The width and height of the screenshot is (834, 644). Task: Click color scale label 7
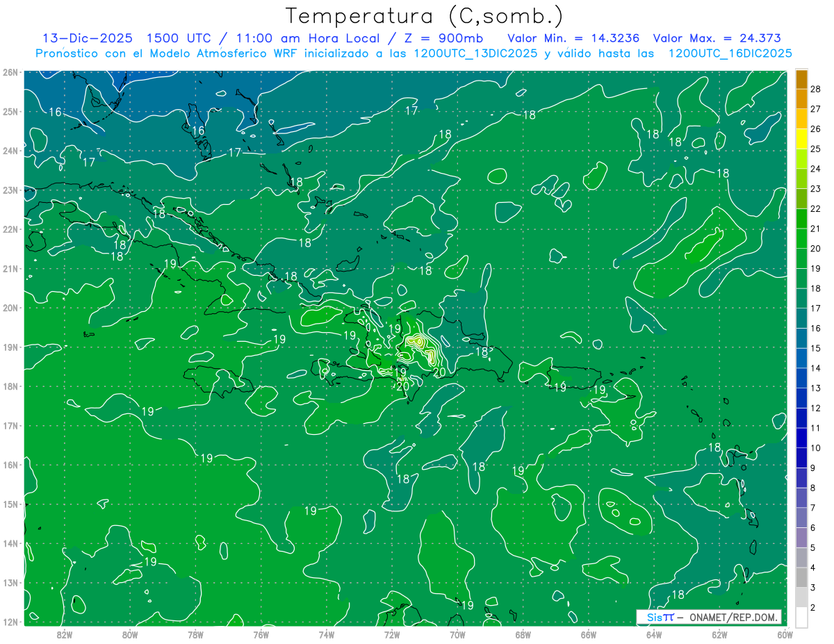pos(812,508)
